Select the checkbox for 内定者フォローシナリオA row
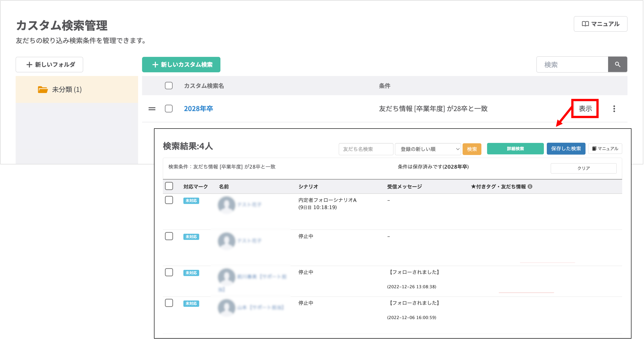Viewport: 644px width, 339px height. (169, 200)
